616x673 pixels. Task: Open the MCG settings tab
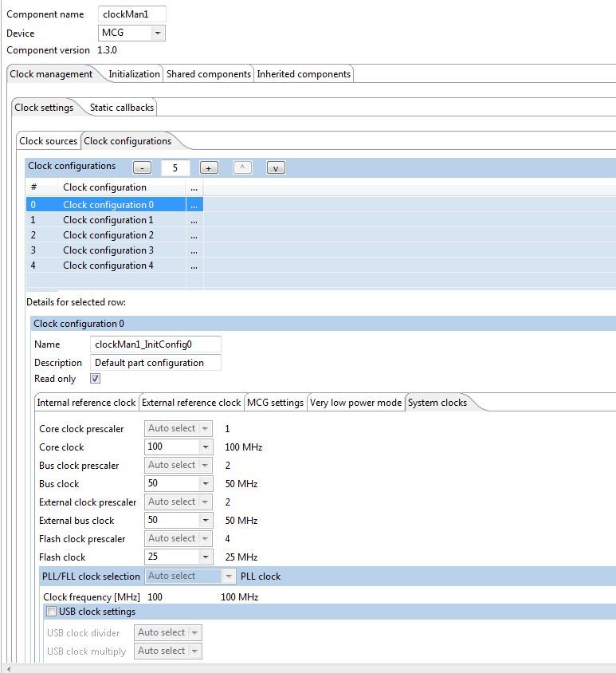(276, 403)
